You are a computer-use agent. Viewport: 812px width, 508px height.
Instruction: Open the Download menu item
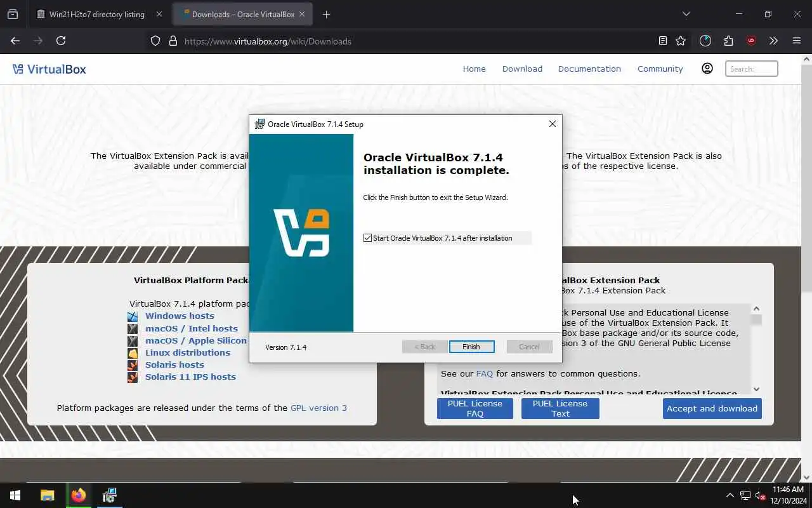tap(522, 69)
